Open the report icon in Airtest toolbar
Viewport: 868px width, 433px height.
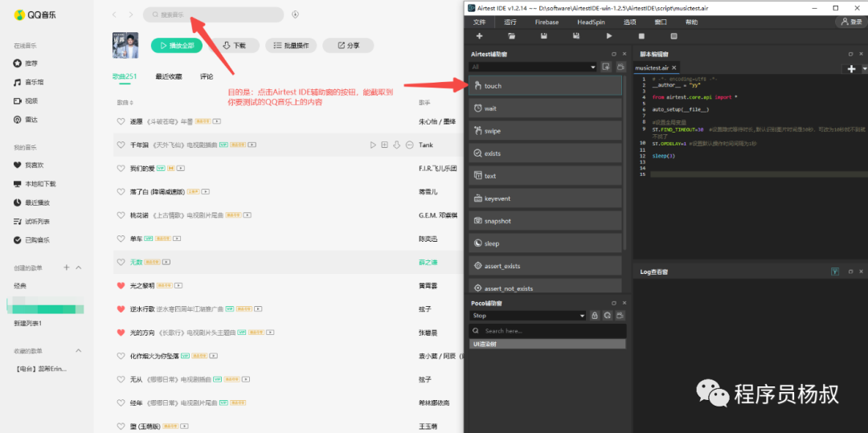coord(674,36)
